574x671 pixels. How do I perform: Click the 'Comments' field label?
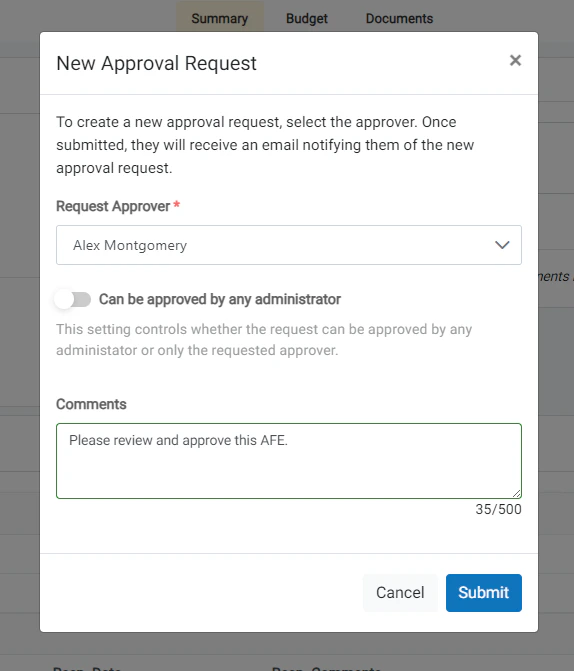pyautogui.click(x=91, y=404)
